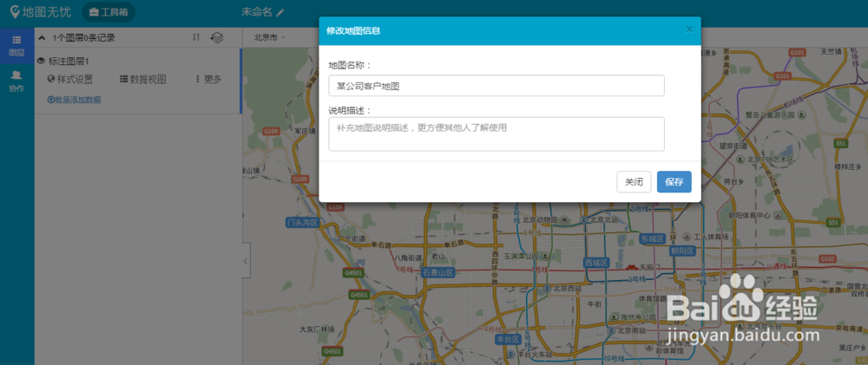
Task: Click the 天安门 landmark icon on map
Action: point(632,268)
